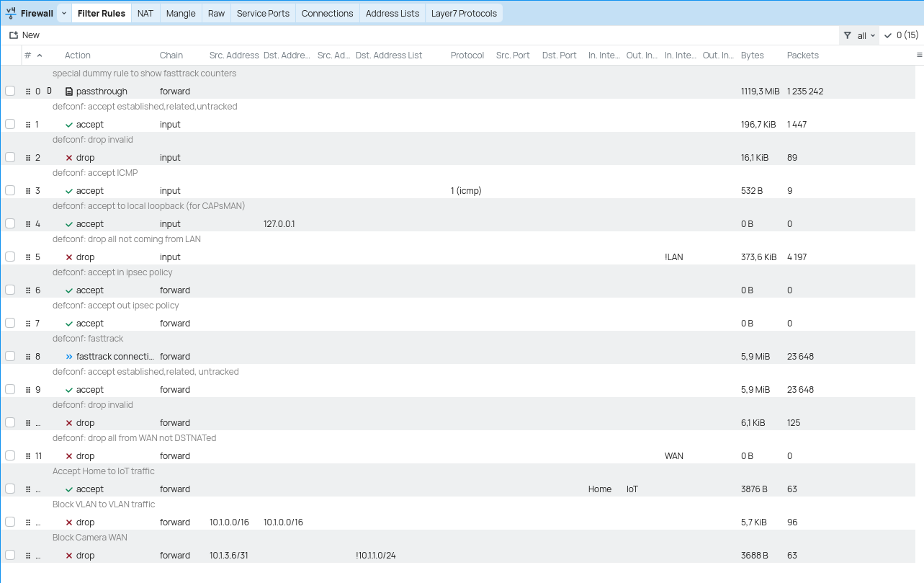Click the 'Accept Home to IoT traffic' rule row
Viewport: 924px width, 583px height.
pyautogui.click(x=360, y=489)
